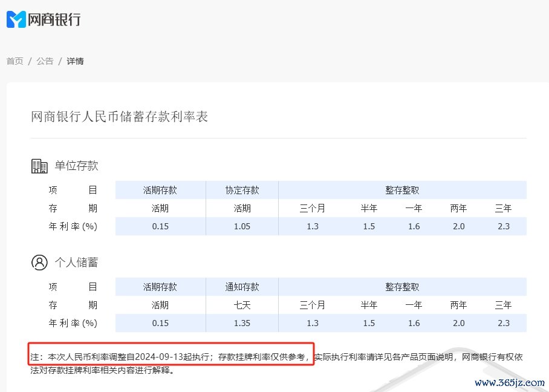Click the 1.35 七天 notice deposit rate

(x=242, y=323)
